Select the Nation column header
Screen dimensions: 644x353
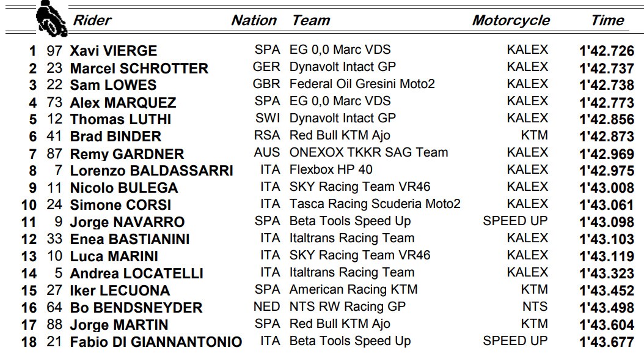[x=254, y=20]
